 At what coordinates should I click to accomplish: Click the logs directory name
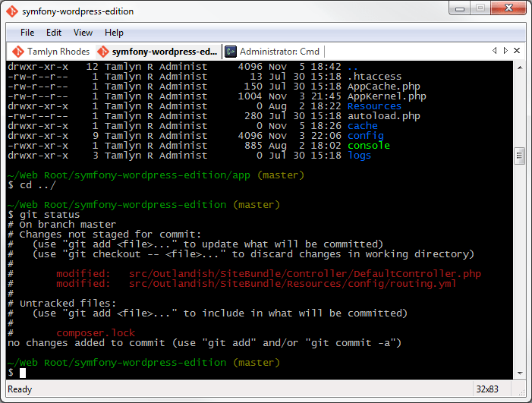(x=359, y=156)
